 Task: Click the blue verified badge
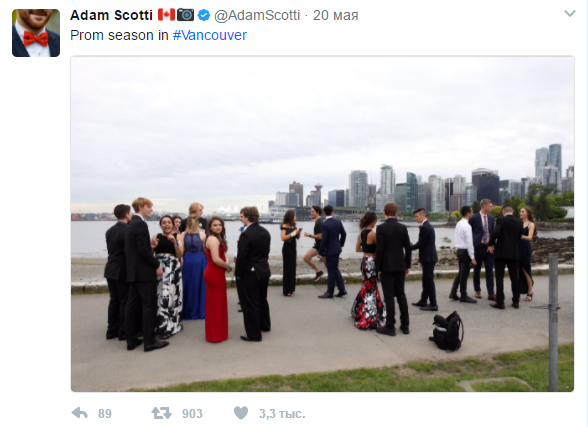coord(204,15)
